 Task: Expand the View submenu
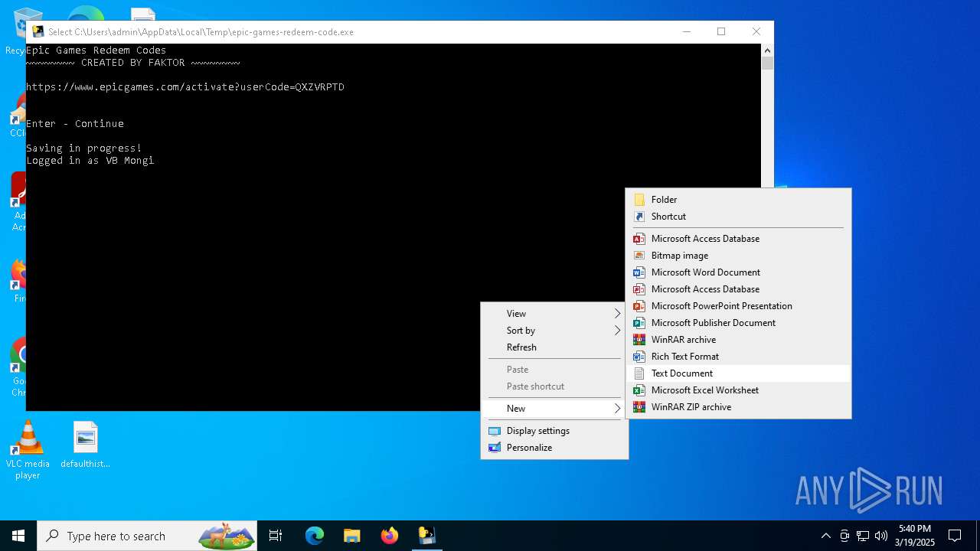tap(554, 314)
